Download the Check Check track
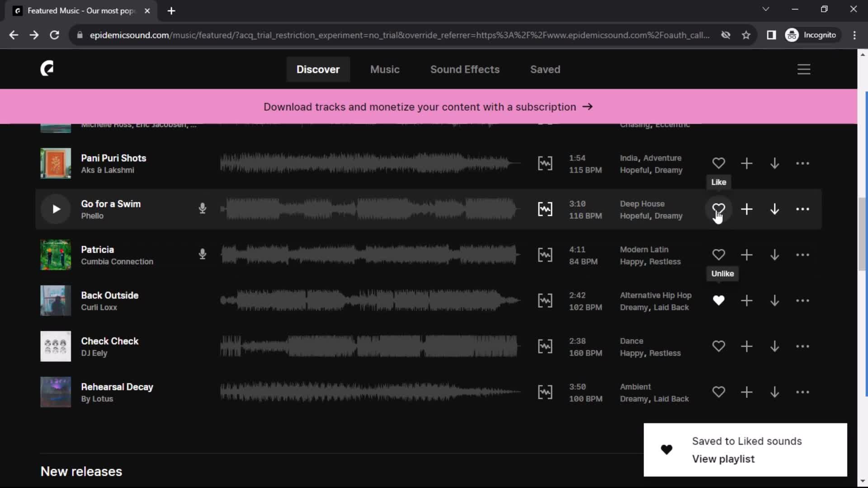 pos(774,346)
